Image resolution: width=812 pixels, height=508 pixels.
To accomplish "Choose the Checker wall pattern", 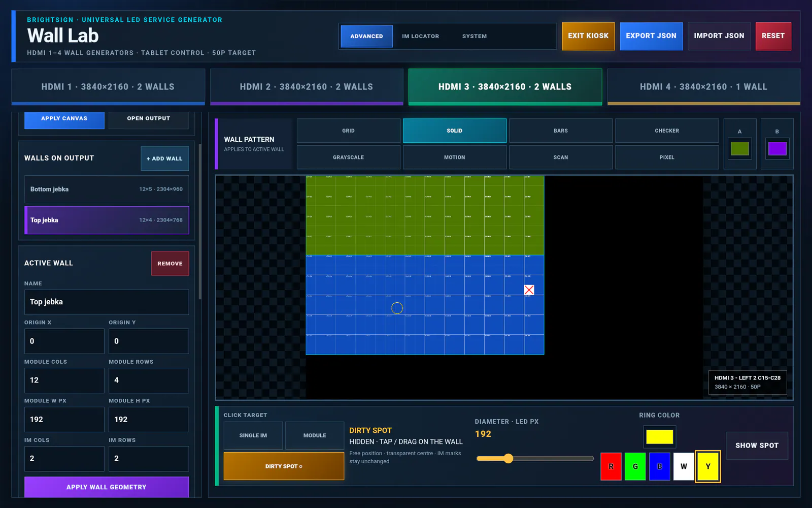I will [667, 131].
